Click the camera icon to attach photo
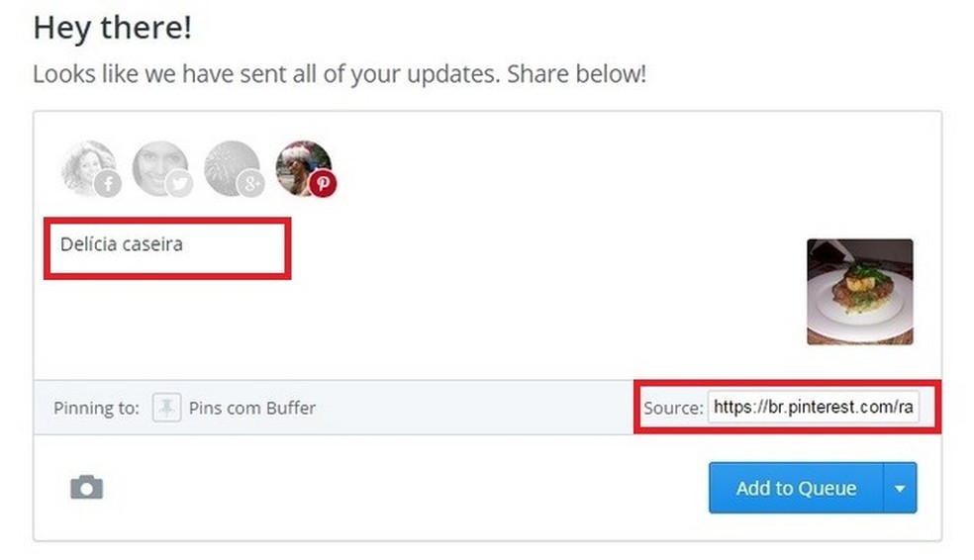The image size is (974, 560). click(86, 487)
